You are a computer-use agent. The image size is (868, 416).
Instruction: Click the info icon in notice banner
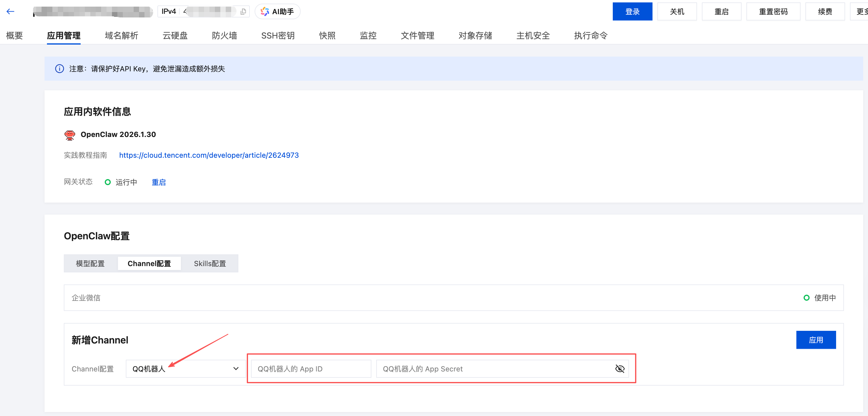[x=59, y=69]
